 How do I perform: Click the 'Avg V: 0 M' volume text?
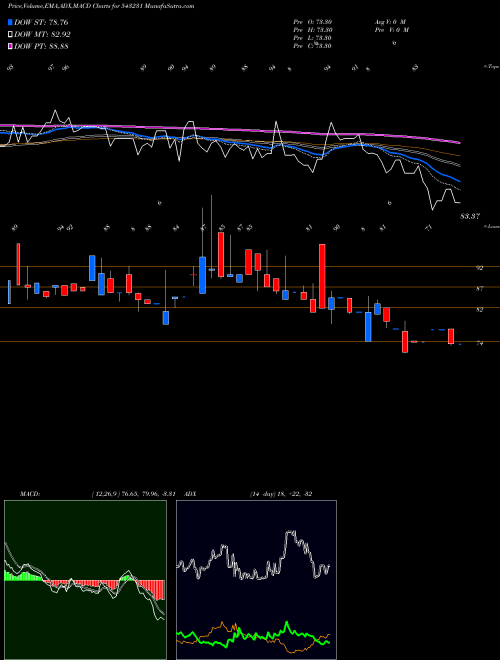389,22
